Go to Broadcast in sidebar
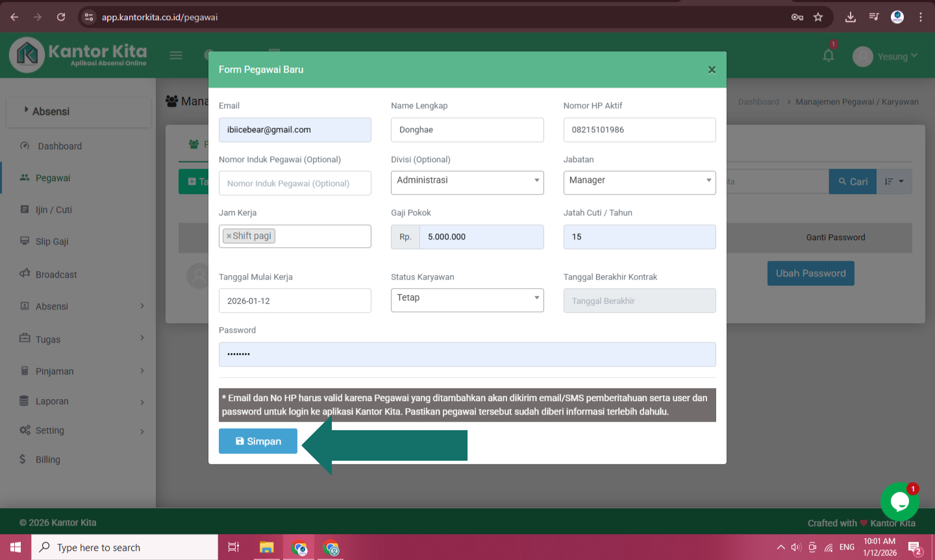935x560 pixels. tap(56, 274)
